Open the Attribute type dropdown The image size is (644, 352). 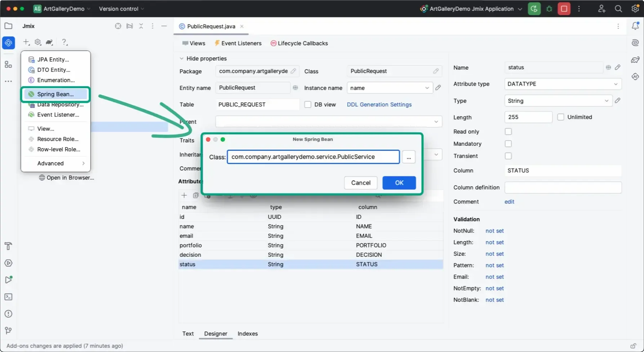click(563, 84)
